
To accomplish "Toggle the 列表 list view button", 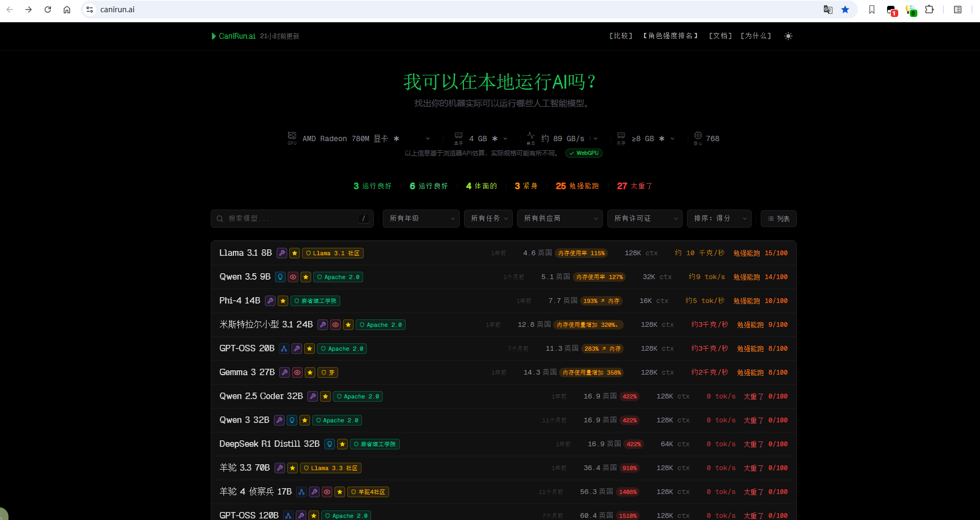I will pos(778,219).
